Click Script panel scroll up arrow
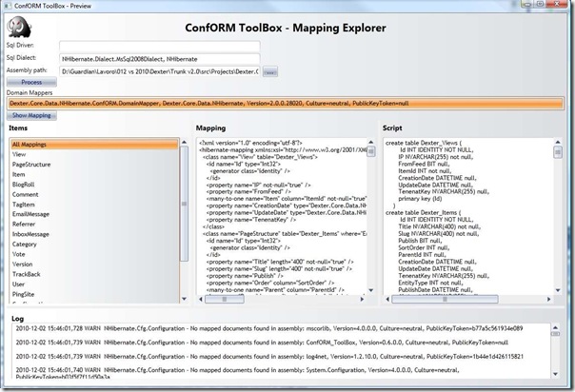The image size is (575, 392). (558, 142)
